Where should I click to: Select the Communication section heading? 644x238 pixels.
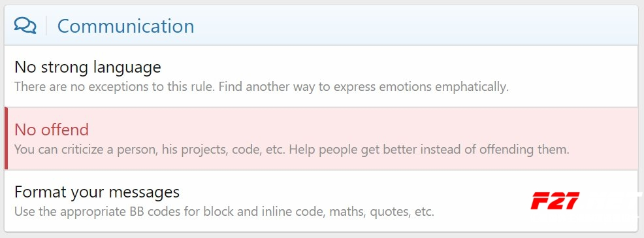point(125,26)
